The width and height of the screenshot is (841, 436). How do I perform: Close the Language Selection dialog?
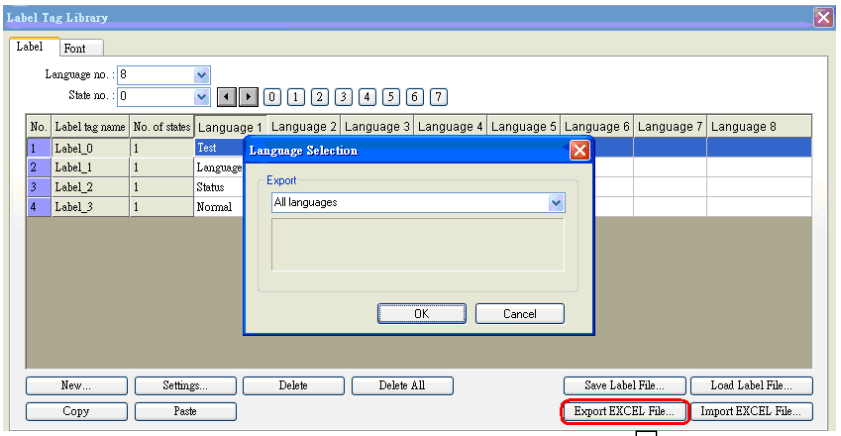click(579, 150)
